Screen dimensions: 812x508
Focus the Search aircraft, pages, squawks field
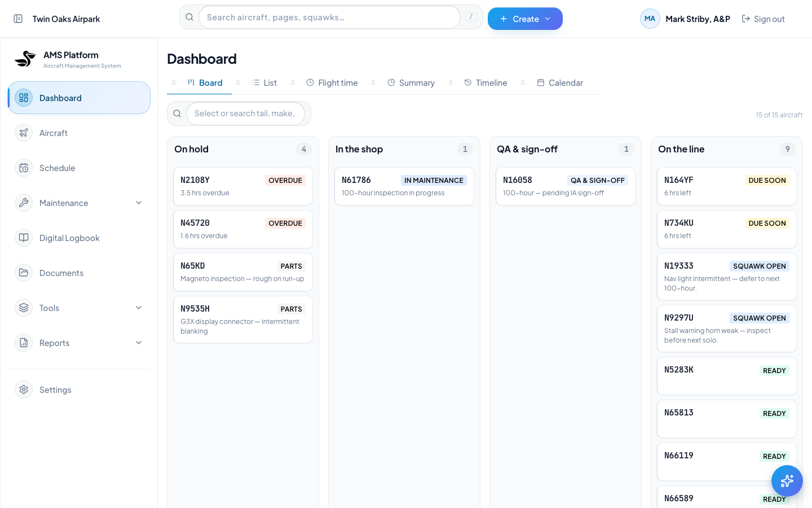(x=329, y=17)
